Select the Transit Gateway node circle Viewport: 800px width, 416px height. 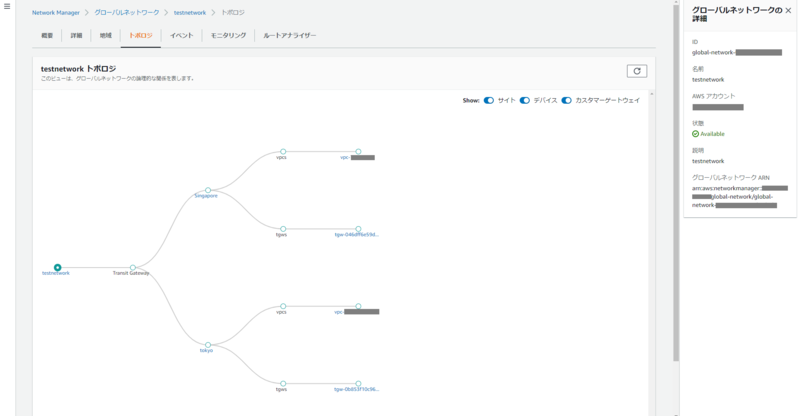point(133,267)
